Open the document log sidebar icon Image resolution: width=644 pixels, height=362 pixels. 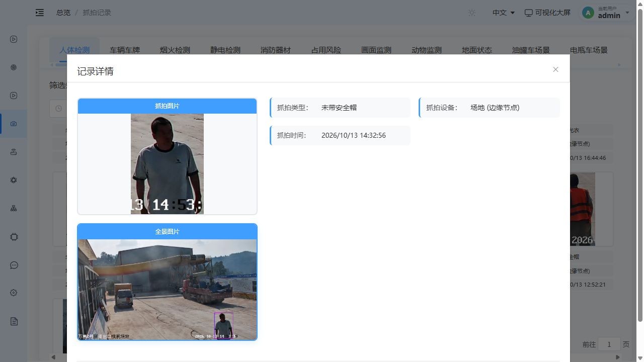14,321
